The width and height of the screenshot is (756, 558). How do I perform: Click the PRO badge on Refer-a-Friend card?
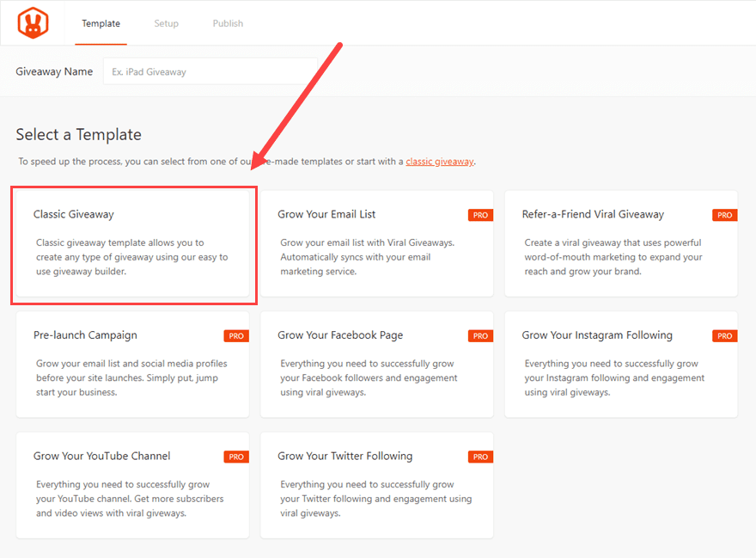(724, 215)
